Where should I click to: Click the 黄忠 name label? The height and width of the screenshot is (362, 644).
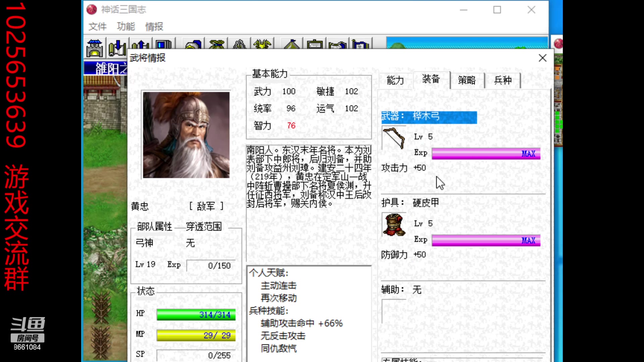tap(140, 206)
